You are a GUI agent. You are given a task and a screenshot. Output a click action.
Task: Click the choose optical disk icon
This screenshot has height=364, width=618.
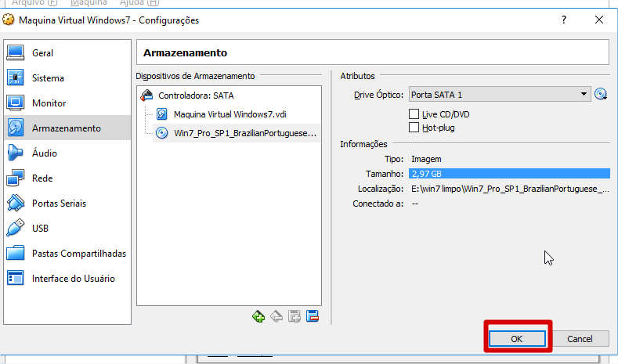point(601,95)
